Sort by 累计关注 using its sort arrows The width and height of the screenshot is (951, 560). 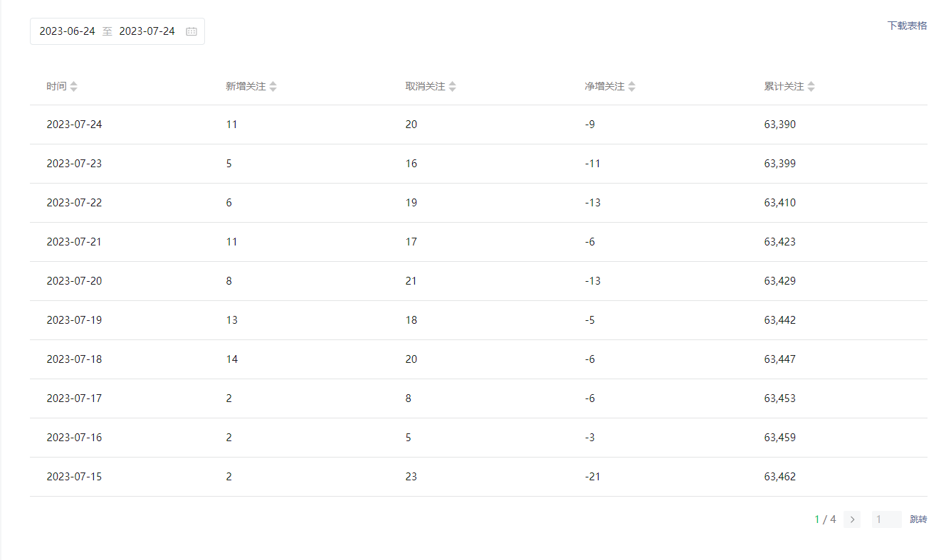click(811, 86)
